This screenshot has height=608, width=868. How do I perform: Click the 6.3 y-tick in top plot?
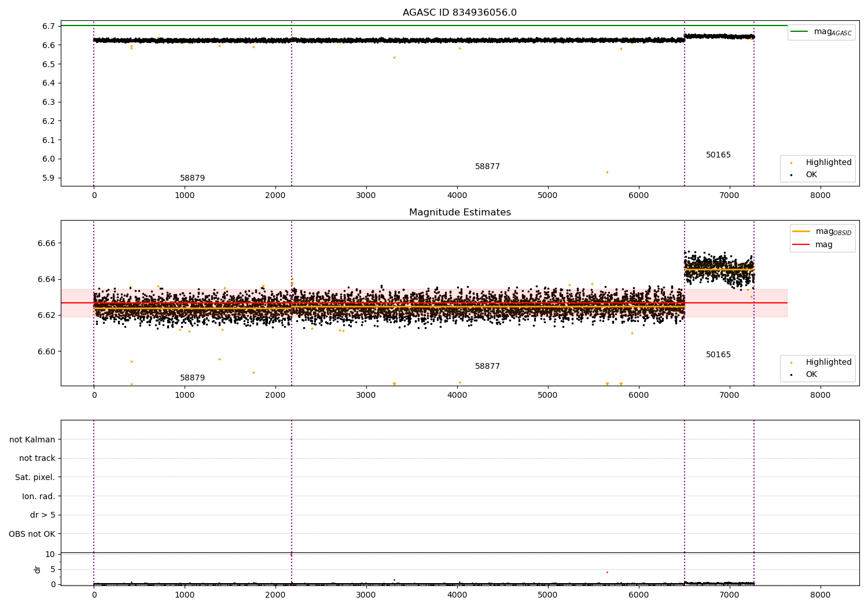(49, 102)
